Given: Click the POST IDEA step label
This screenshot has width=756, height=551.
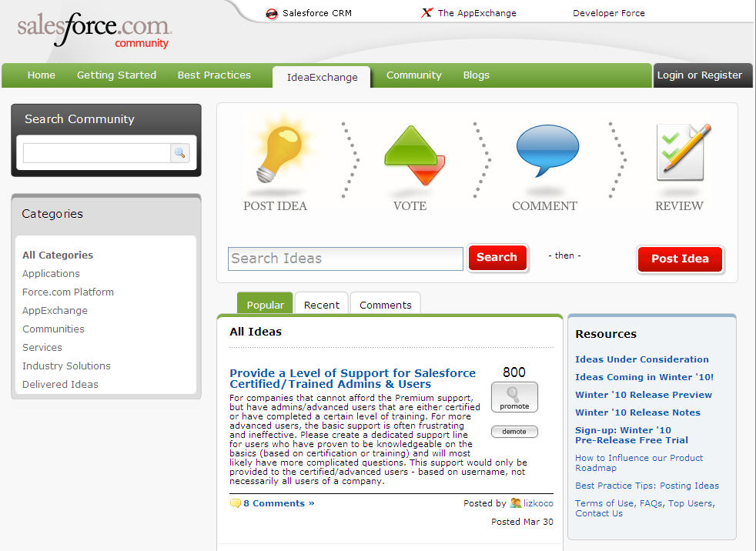Looking at the screenshot, I should [x=276, y=205].
